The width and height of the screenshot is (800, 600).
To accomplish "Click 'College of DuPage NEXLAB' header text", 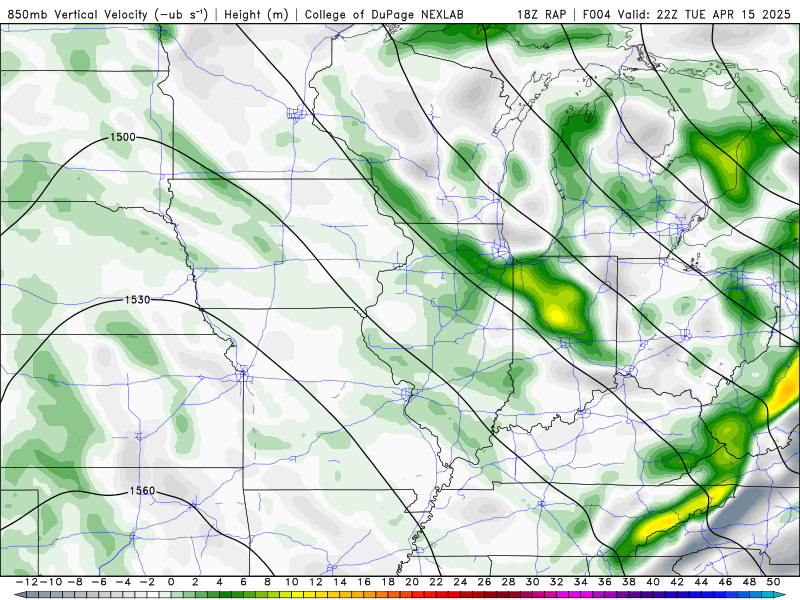I will point(384,14).
